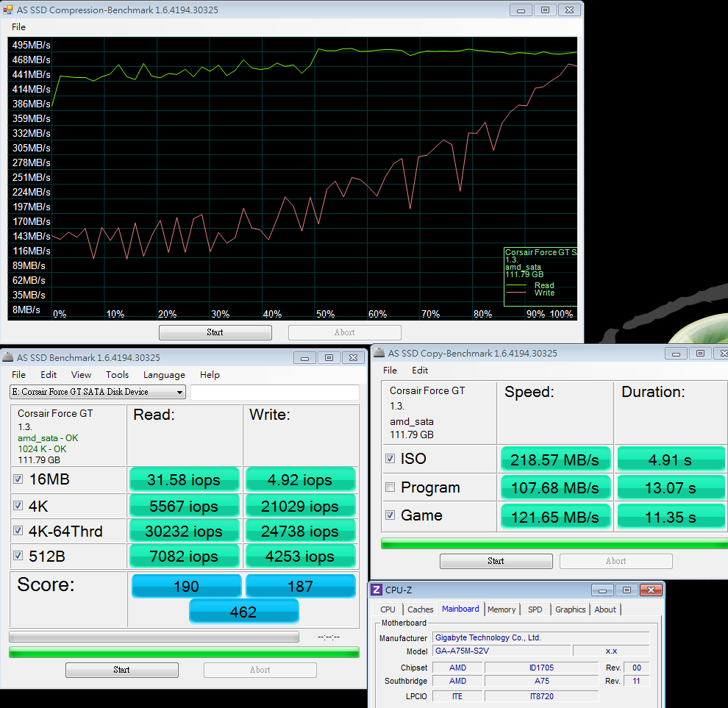Image resolution: width=728 pixels, height=708 pixels.
Task: Click Abort in Compression-Benchmark window
Action: pos(344,332)
